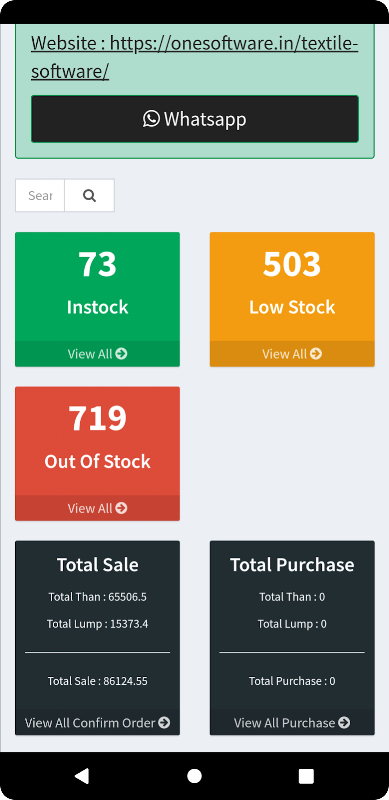Image resolution: width=389 pixels, height=800 pixels.
Task: Focus the Search text field
Action: tap(40, 195)
